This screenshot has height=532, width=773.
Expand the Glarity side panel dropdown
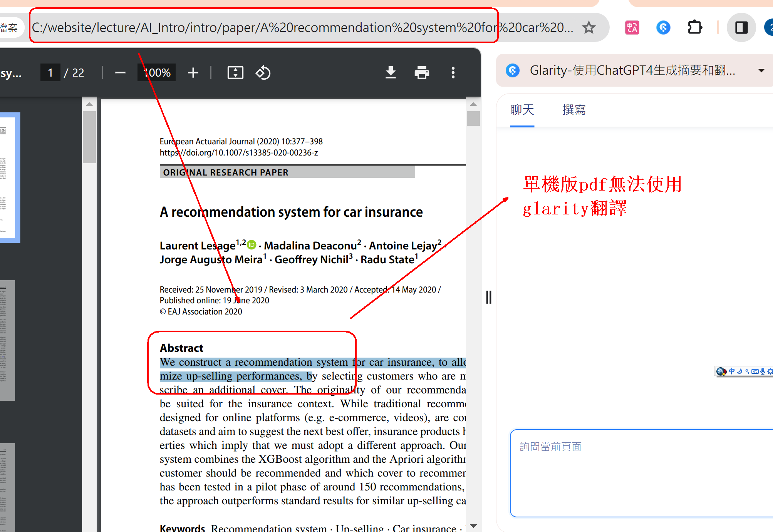click(761, 70)
